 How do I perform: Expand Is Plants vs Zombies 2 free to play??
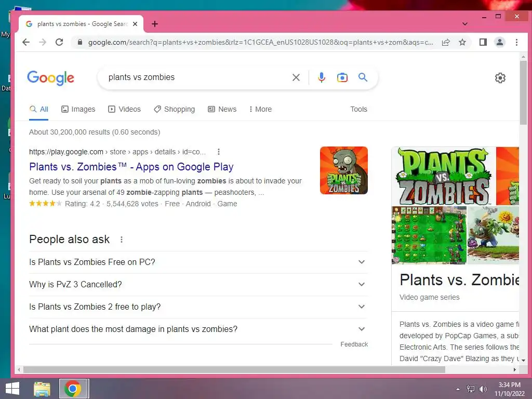coord(198,307)
